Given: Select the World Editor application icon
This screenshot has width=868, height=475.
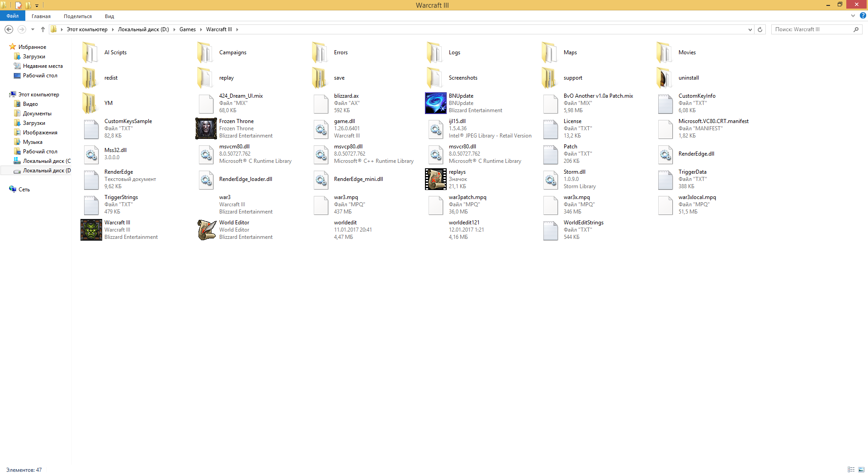Looking at the screenshot, I should pos(206,230).
